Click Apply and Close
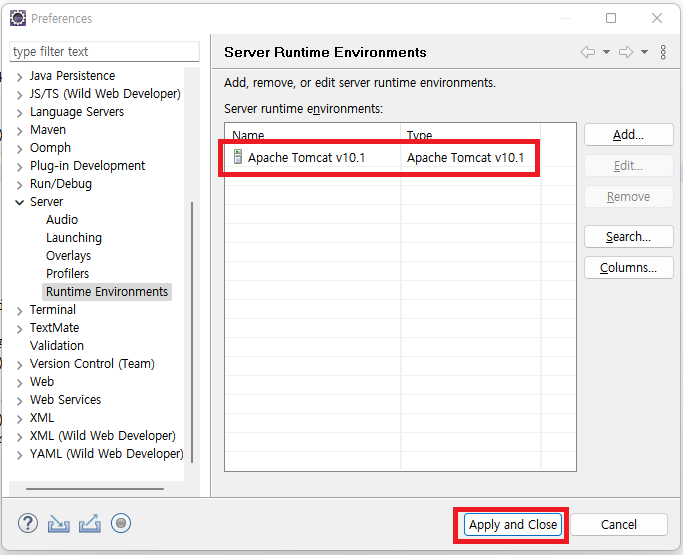The width and height of the screenshot is (683, 555). tap(513, 525)
